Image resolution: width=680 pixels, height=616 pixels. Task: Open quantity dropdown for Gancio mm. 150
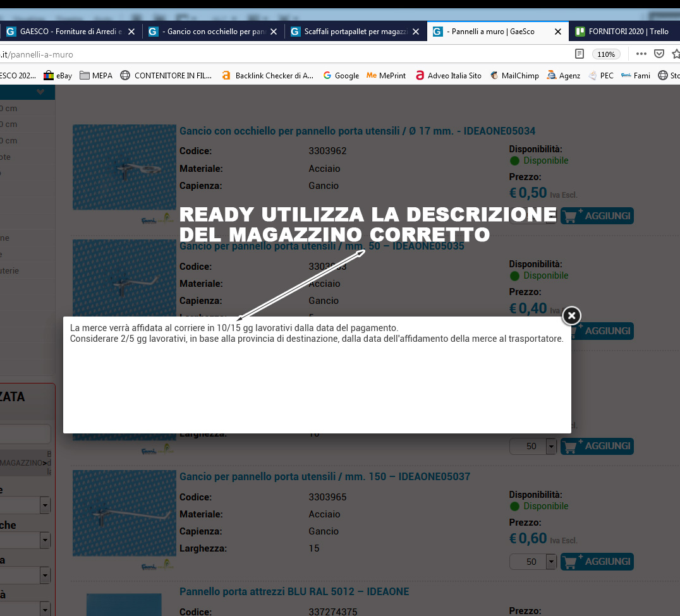[551, 562]
